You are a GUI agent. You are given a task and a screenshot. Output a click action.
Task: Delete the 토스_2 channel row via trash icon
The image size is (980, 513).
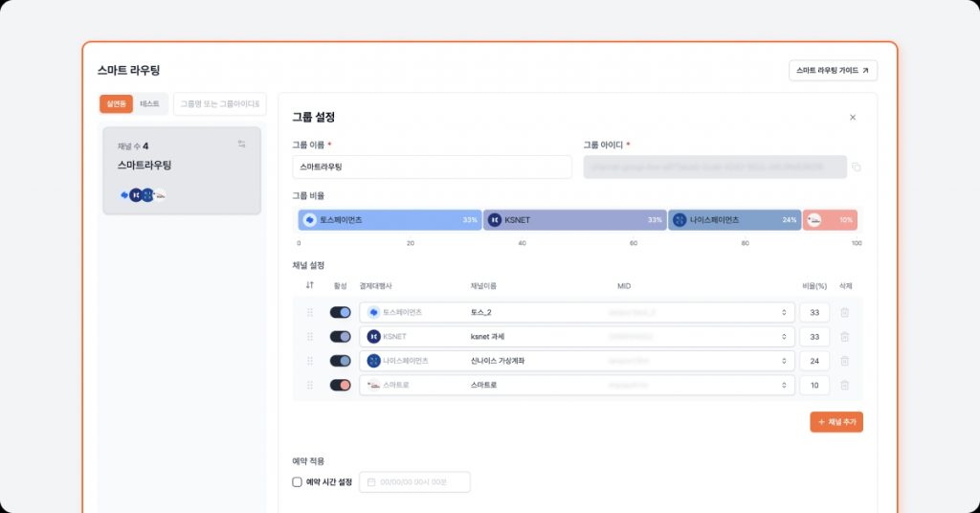point(844,312)
